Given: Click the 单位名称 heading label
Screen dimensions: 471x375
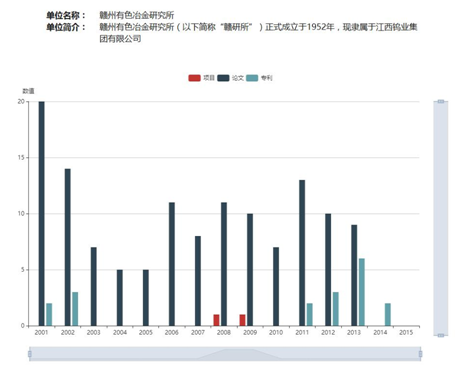Looking at the screenshot, I should (x=66, y=15).
